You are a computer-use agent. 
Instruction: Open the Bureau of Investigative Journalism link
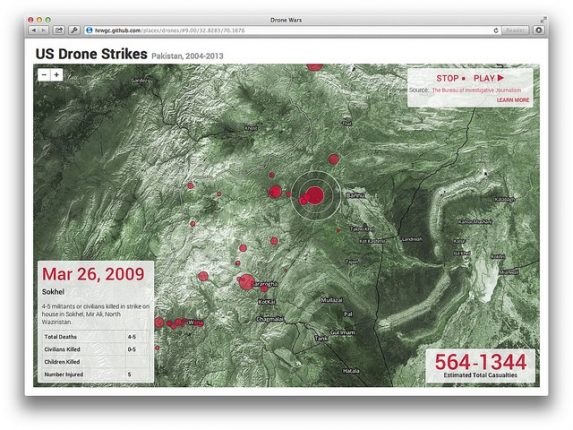(476, 90)
